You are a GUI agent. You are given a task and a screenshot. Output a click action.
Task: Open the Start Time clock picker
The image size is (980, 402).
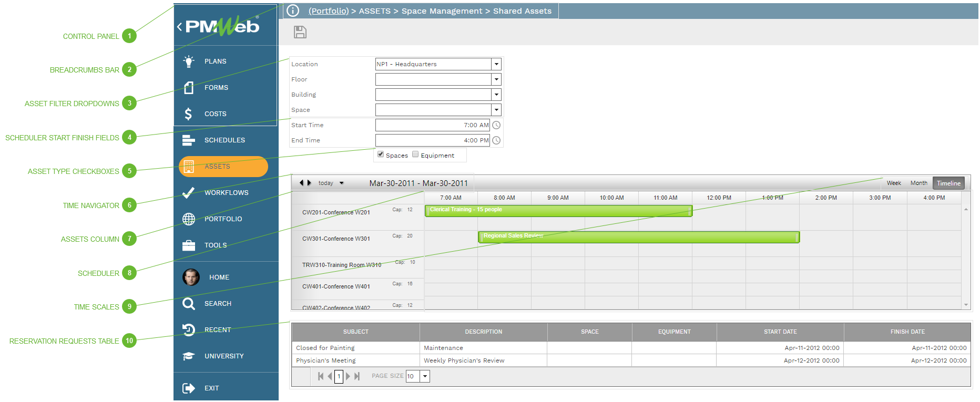pos(496,125)
